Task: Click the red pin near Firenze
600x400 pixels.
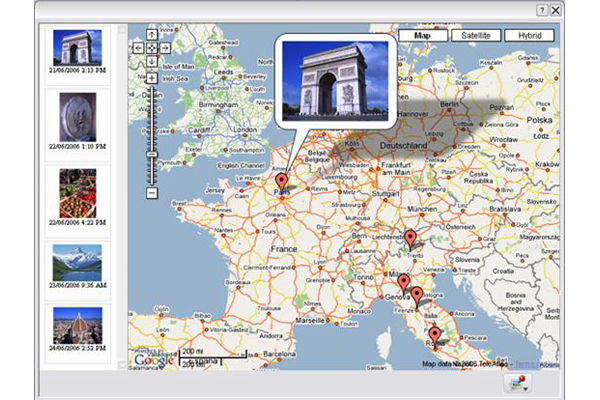Action: [x=417, y=296]
